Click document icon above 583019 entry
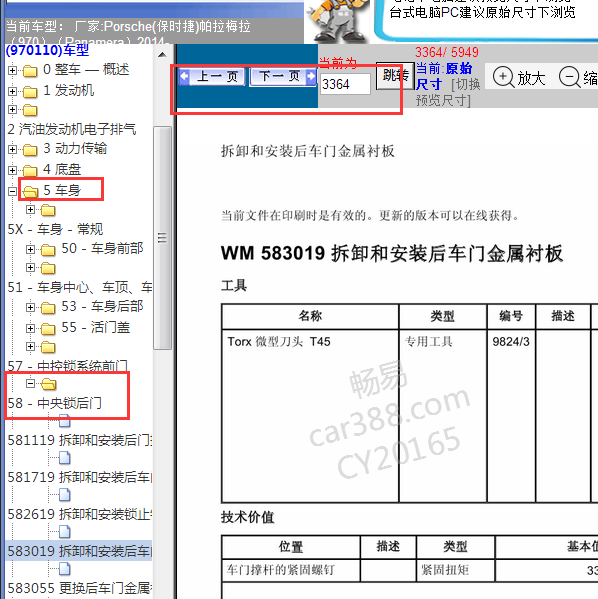This screenshot has width=598, height=599. 65,532
